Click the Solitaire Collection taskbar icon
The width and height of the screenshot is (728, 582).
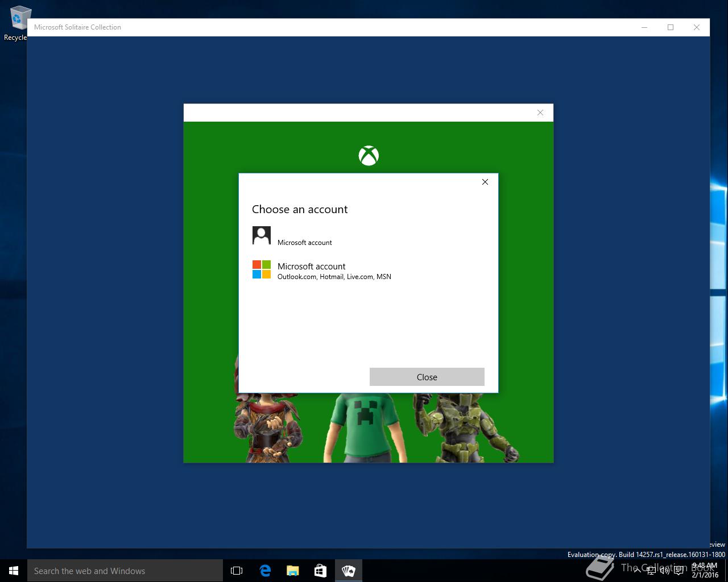pyautogui.click(x=349, y=571)
